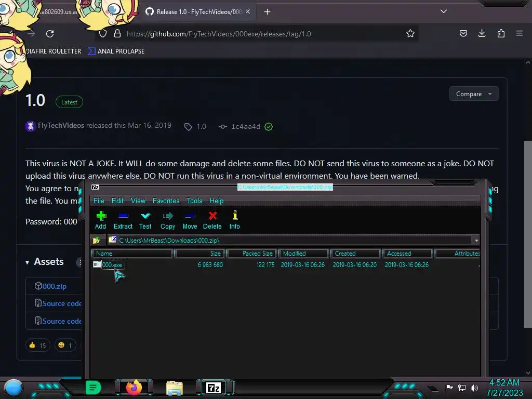Open the list all tabs chevron
The image size is (532, 399).
coord(444,11)
